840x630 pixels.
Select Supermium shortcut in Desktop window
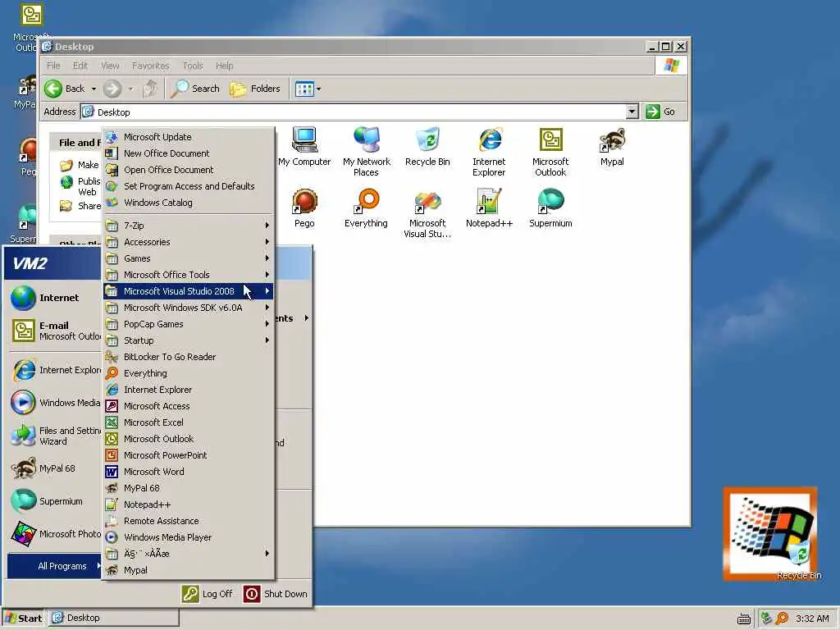coord(550,208)
